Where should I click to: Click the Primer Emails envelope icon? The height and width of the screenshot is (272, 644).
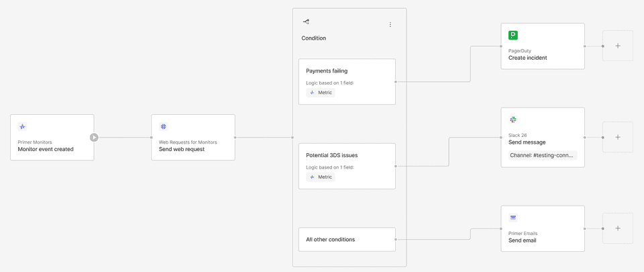(x=513, y=218)
